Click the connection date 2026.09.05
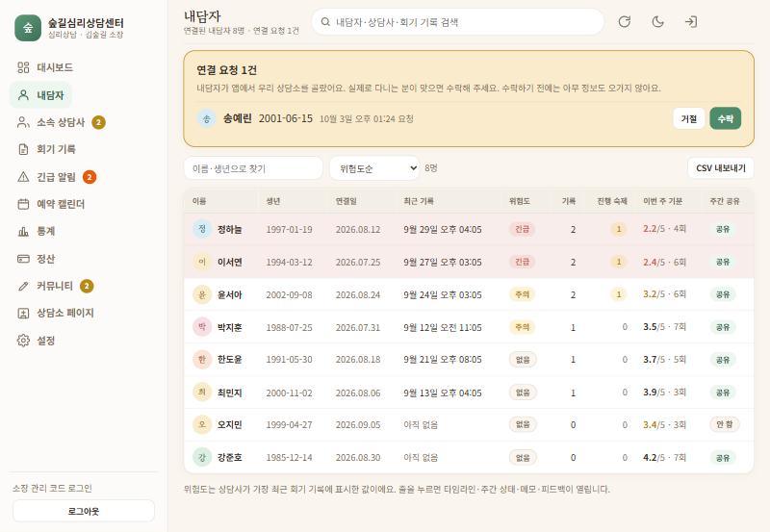Image resolution: width=770 pixels, height=532 pixels. tap(358, 425)
